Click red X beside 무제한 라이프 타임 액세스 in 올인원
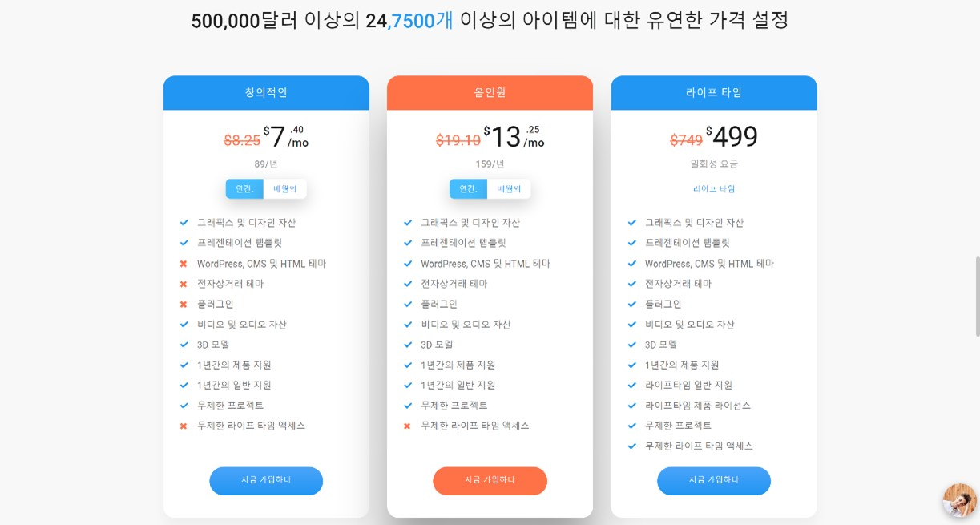 point(407,426)
